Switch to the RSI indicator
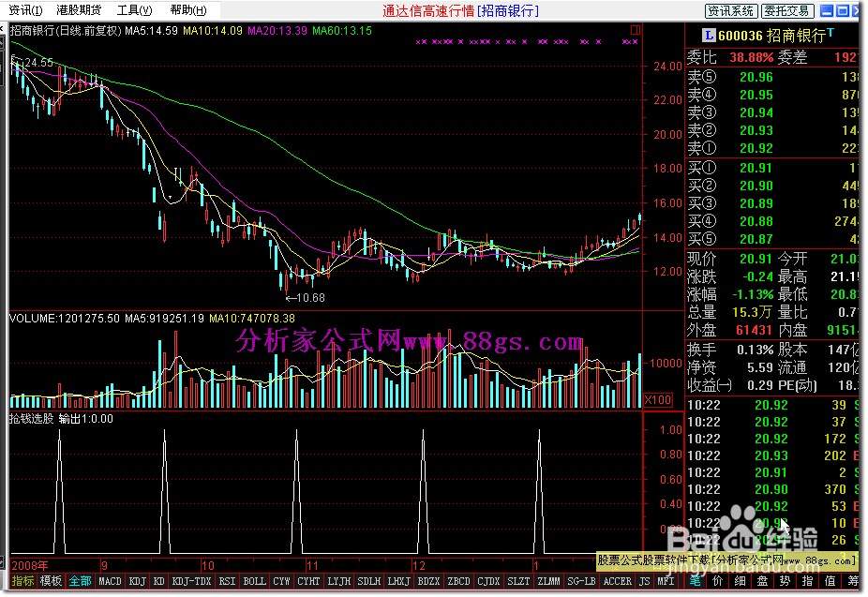 [x=227, y=581]
